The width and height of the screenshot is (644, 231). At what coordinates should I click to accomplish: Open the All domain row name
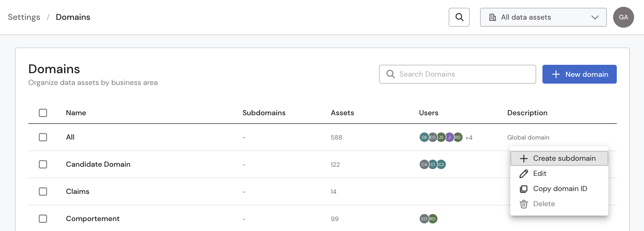[70, 137]
